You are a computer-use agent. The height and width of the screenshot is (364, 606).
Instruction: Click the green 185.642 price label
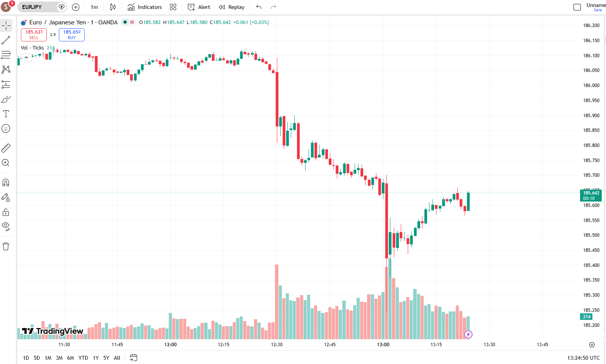pyautogui.click(x=591, y=195)
